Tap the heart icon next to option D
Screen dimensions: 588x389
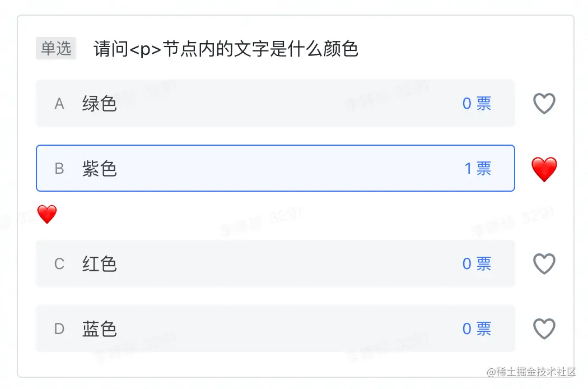[x=544, y=328]
